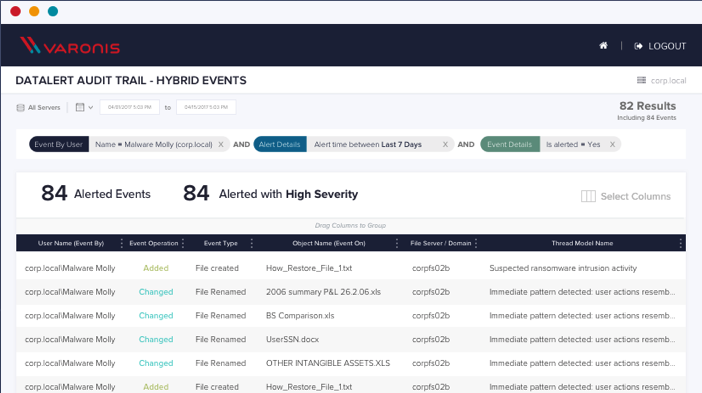The width and height of the screenshot is (702, 393).
Task: Open Thread Model Name column menu
Action: point(681,243)
